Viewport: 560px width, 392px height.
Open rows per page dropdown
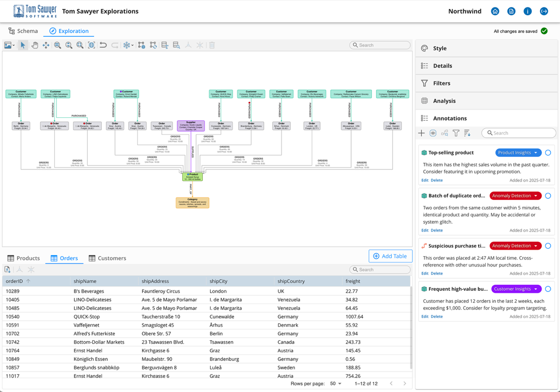point(336,383)
